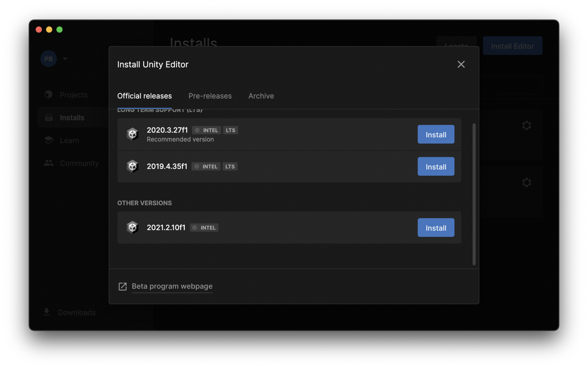Click the '2021.2.10f1' version label
Screen dimensions: 588x369
point(166,227)
